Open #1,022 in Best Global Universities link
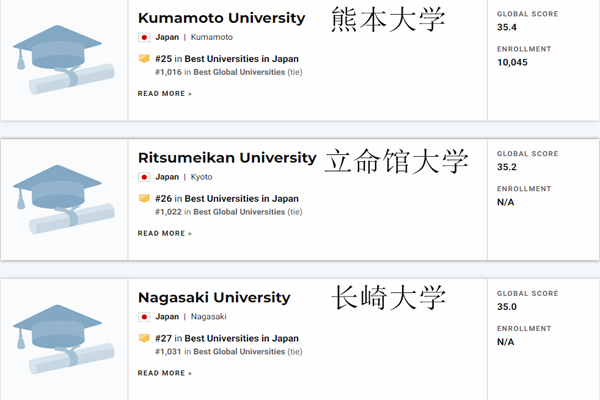Image resolution: width=600 pixels, height=400 pixels. coord(228,212)
